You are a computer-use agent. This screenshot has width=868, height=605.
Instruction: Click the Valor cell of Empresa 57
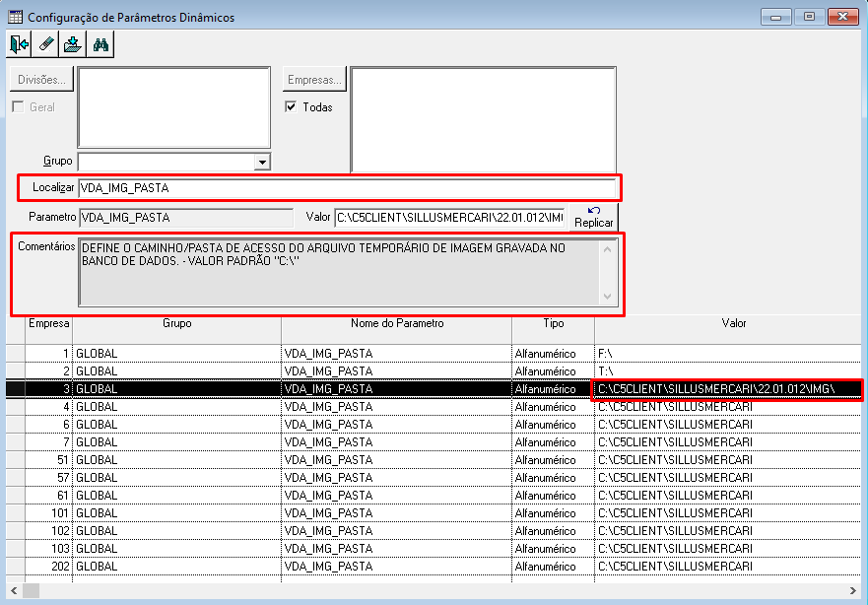728,478
